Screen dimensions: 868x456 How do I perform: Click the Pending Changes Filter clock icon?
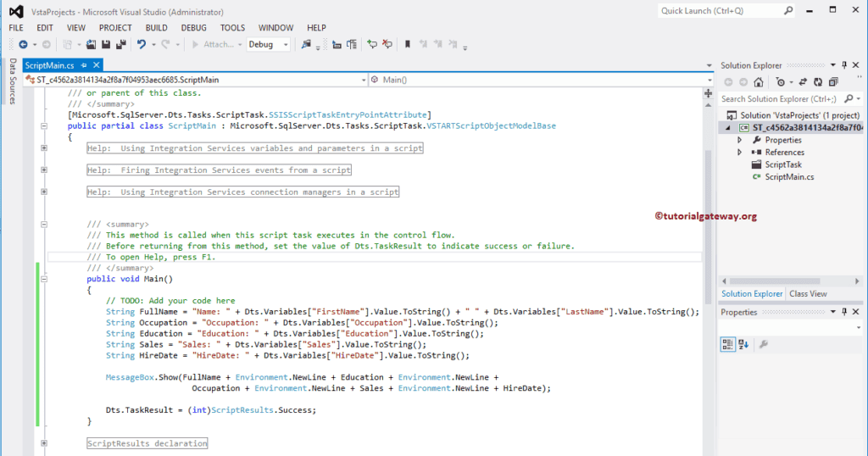click(x=781, y=82)
